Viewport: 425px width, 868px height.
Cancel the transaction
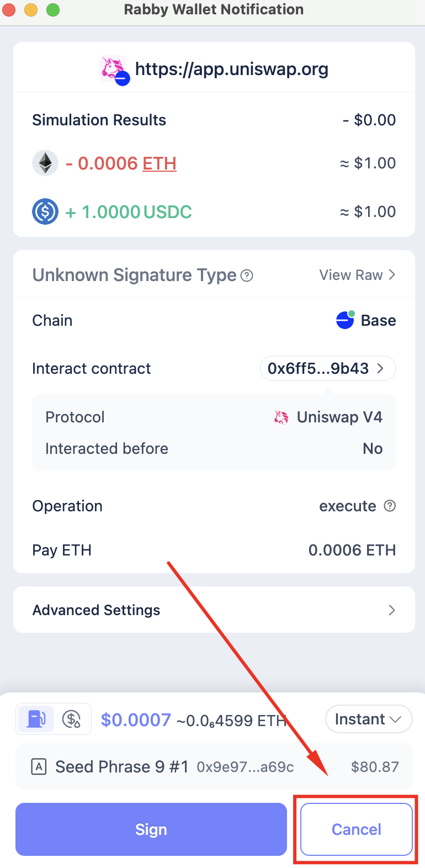(x=356, y=829)
